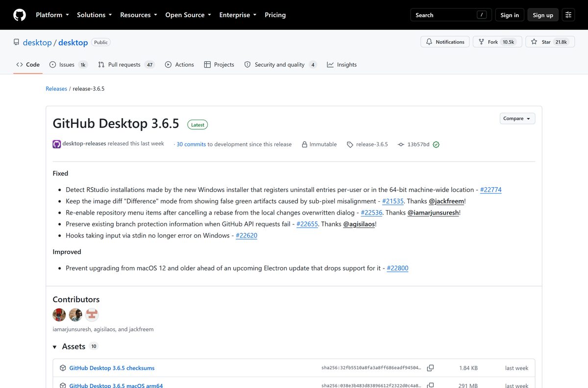The image size is (588, 388).
Task: Open the Projects tab
Action: [219, 65]
